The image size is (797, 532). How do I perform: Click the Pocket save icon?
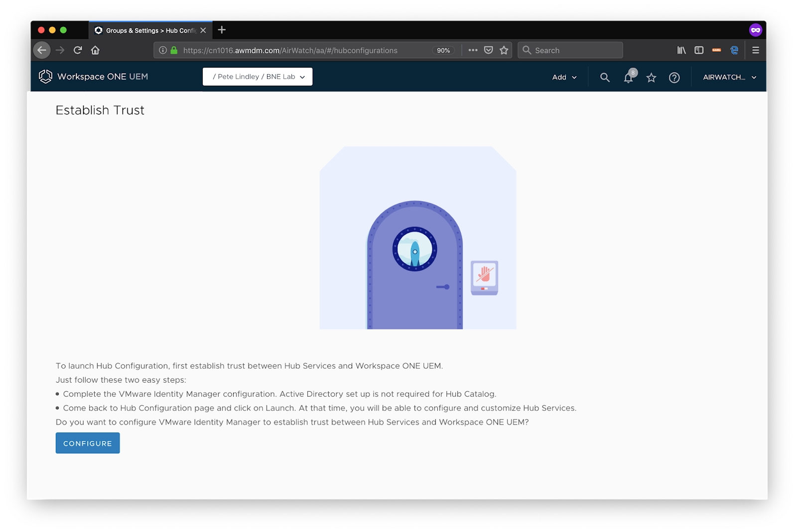(489, 50)
